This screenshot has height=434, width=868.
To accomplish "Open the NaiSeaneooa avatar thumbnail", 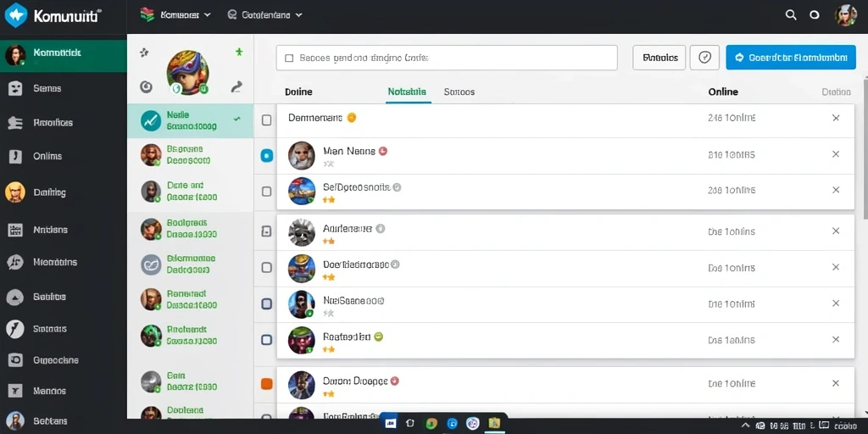I will (302, 304).
